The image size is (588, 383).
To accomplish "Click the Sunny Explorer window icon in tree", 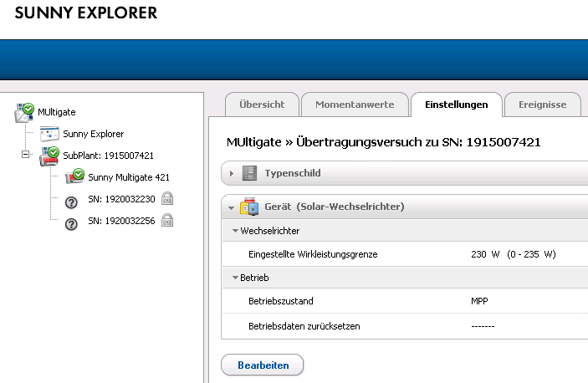I will click(49, 134).
